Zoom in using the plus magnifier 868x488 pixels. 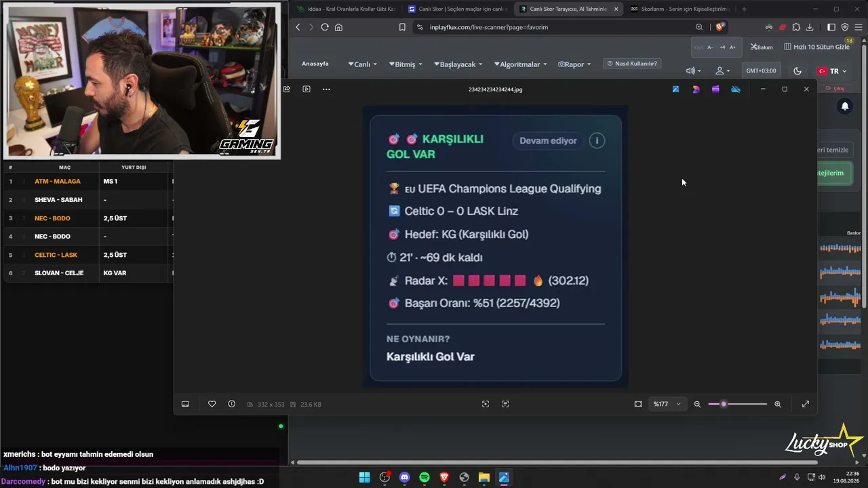click(778, 404)
